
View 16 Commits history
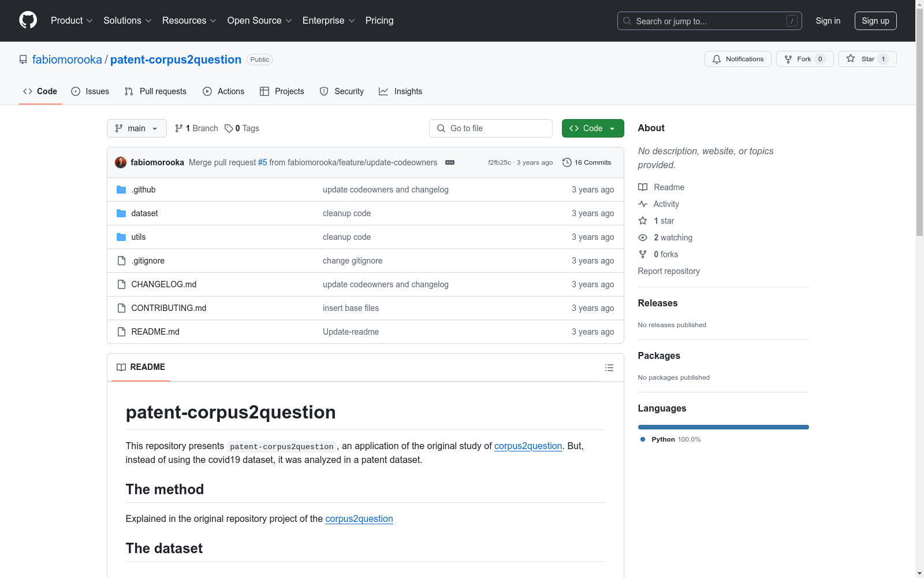tap(587, 162)
